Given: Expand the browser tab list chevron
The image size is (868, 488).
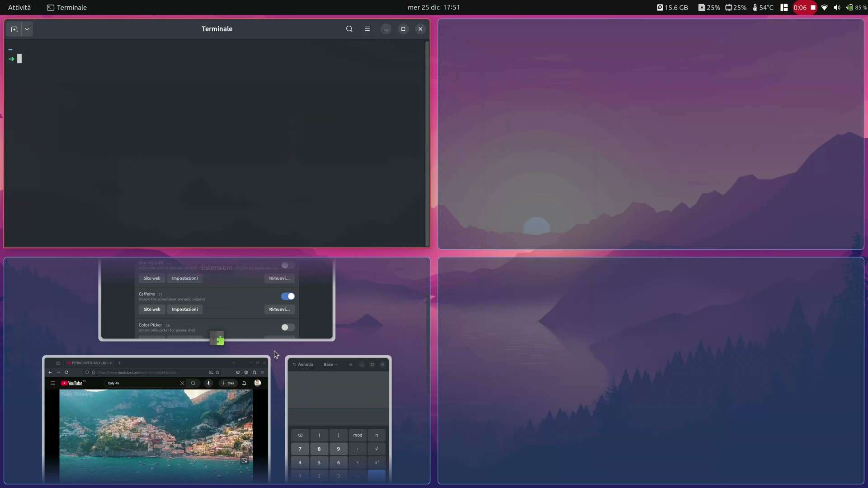Looking at the screenshot, I should pyautogui.click(x=234, y=363).
